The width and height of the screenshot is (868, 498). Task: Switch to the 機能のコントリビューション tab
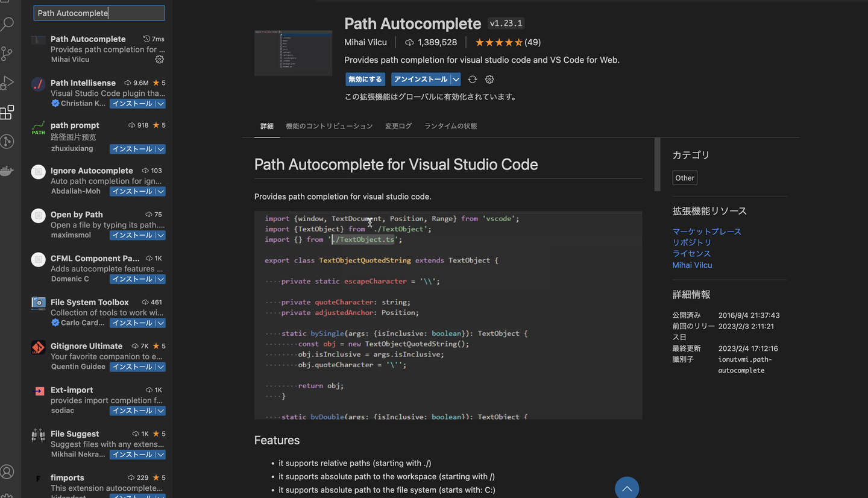[x=329, y=126]
